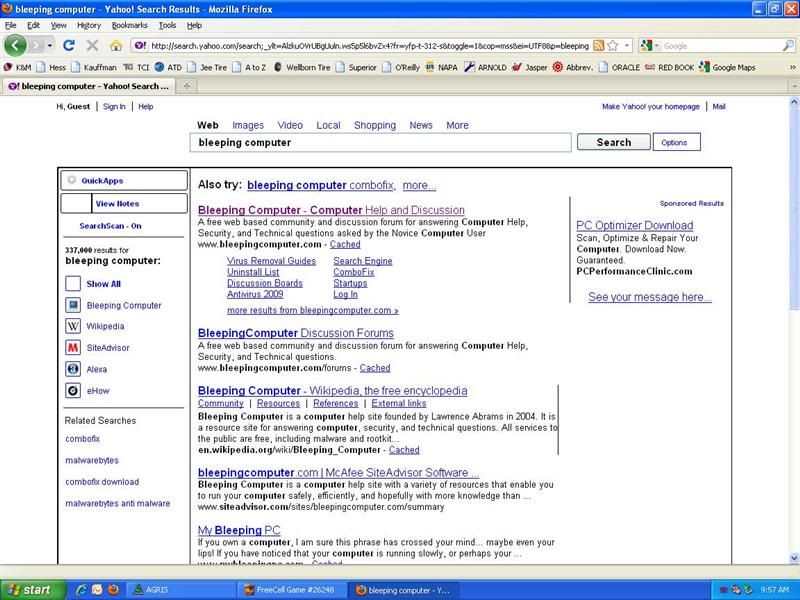Screen dimensions: 800x600
Task: Open Internet Explorer quick launch icon
Action: pyautogui.click(x=81, y=590)
